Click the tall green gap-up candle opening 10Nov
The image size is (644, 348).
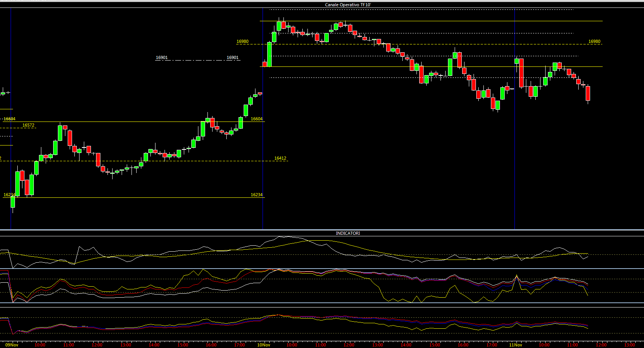pyautogui.click(x=270, y=54)
